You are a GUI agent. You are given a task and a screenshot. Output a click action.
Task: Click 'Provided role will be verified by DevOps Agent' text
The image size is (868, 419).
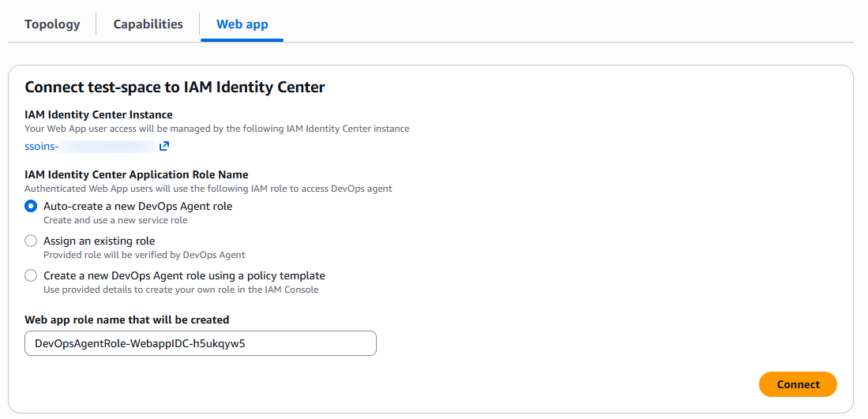point(144,255)
